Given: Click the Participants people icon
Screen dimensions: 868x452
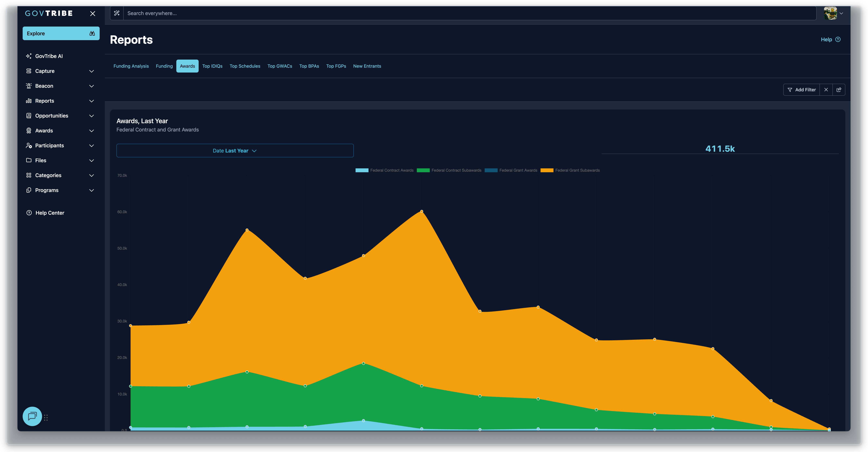Looking at the screenshot, I should pos(29,145).
